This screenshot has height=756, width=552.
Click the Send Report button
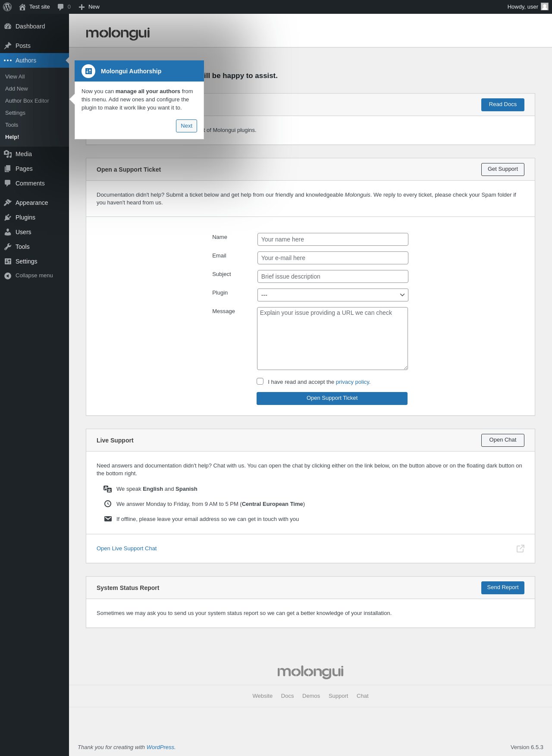tap(503, 588)
